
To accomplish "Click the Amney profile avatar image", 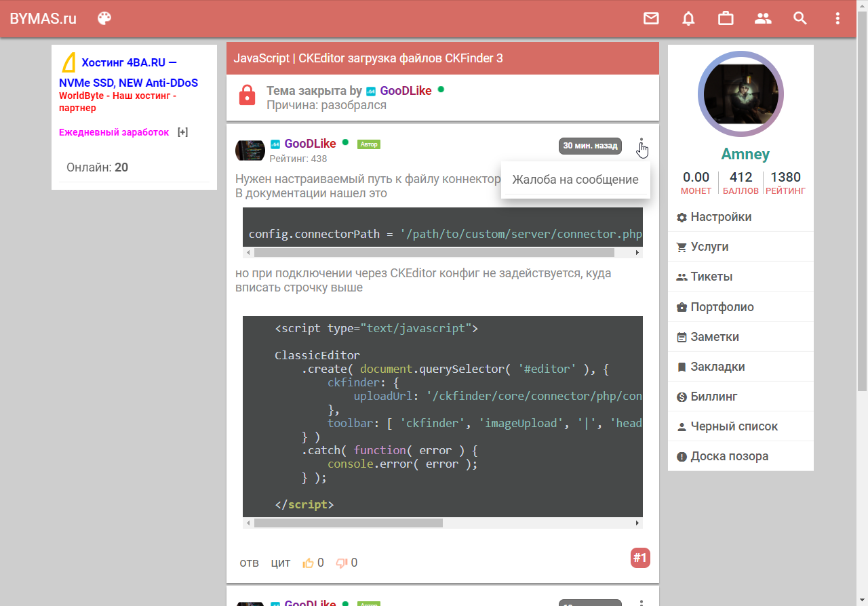I will (x=741, y=93).
